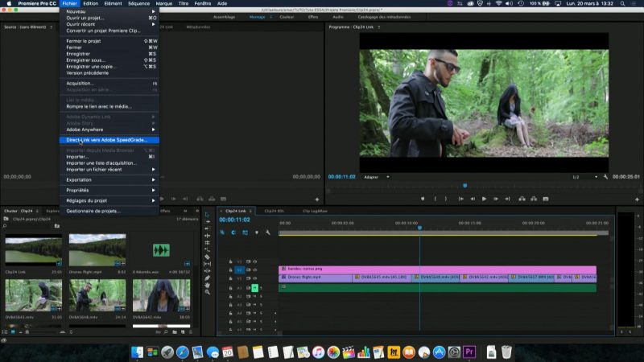
Task: Expand the Propriétés submenu
Action: point(109,191)
